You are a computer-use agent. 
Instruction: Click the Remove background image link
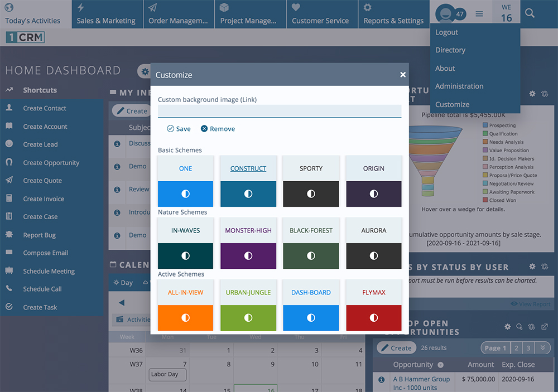click(x=218, y=129)
